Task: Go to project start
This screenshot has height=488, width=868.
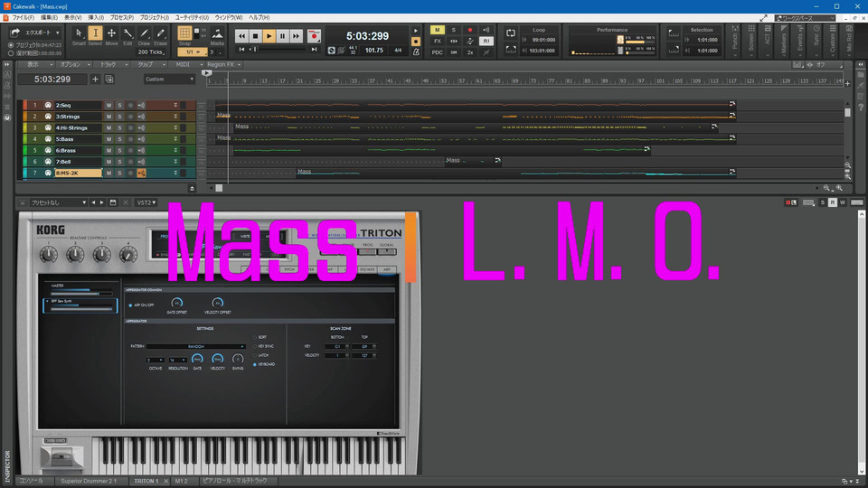Action: click(x=242, y=50)
